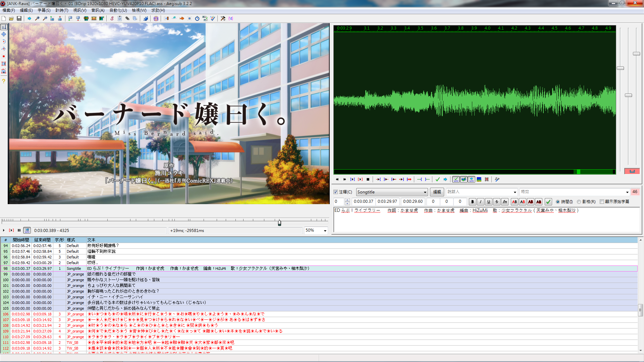Toggle the link zoom and volume sliders button

[632, 171]
